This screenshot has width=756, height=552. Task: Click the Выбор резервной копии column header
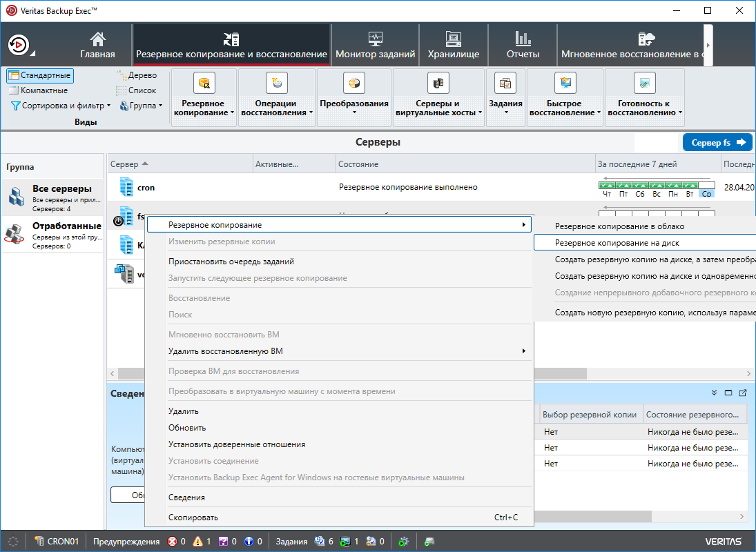point(590,415)
